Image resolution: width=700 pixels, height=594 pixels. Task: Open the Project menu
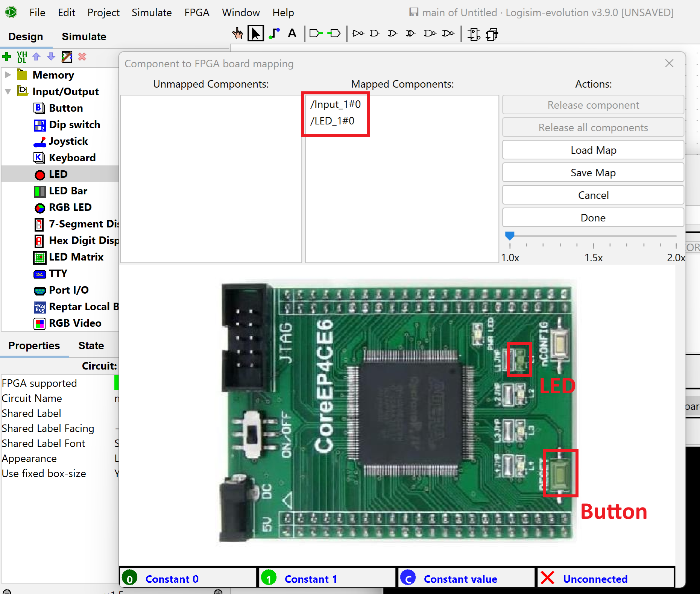(x=103, y=12)
